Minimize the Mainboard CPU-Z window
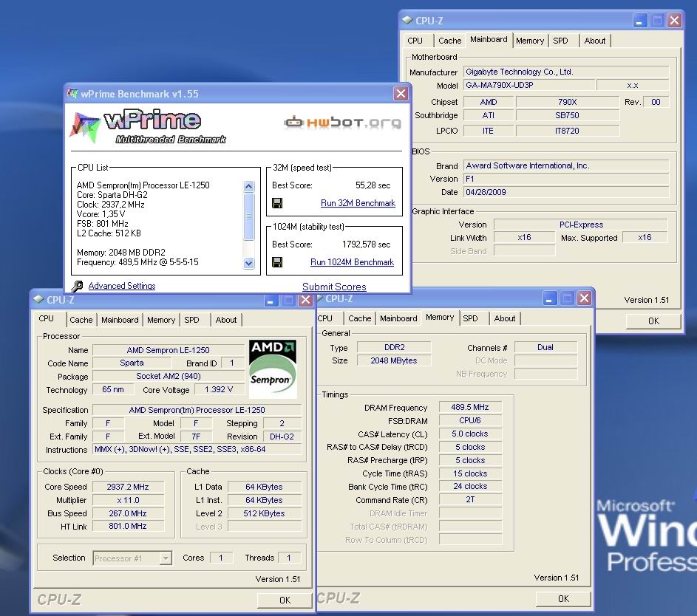 point(639,21)
